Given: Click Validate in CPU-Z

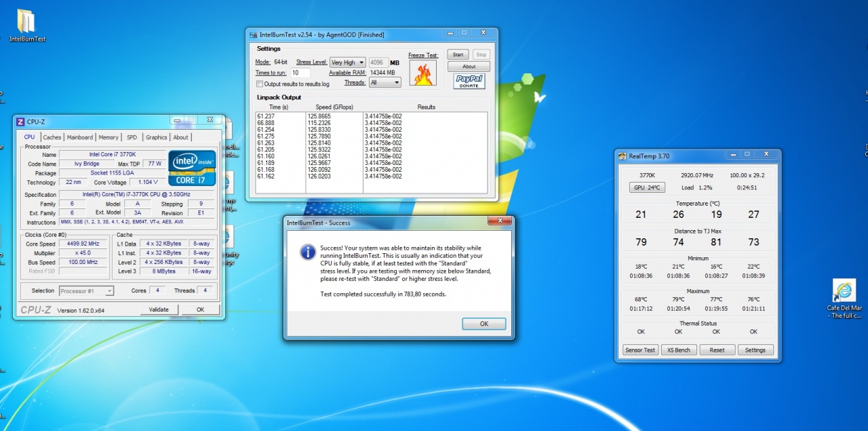Looking at the screenshot, I should 159,310.
